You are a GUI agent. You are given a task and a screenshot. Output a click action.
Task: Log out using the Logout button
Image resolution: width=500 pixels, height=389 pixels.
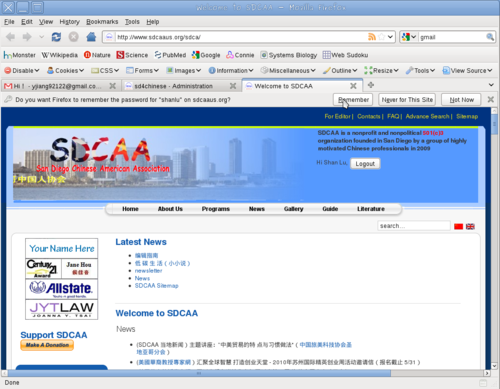[x=365, y=164]
